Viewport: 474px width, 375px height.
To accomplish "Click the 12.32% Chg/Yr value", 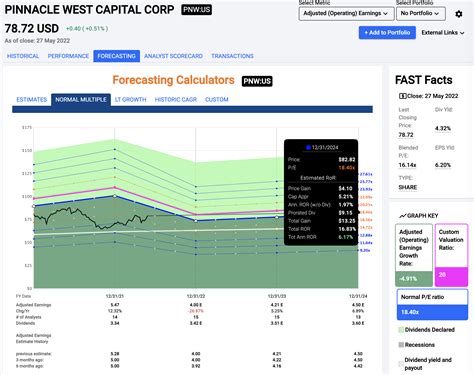I will [x=115, y=311].
